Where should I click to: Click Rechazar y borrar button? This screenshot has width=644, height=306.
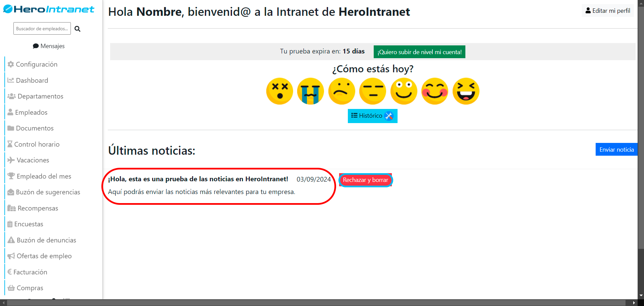click(x=365, y=180)
